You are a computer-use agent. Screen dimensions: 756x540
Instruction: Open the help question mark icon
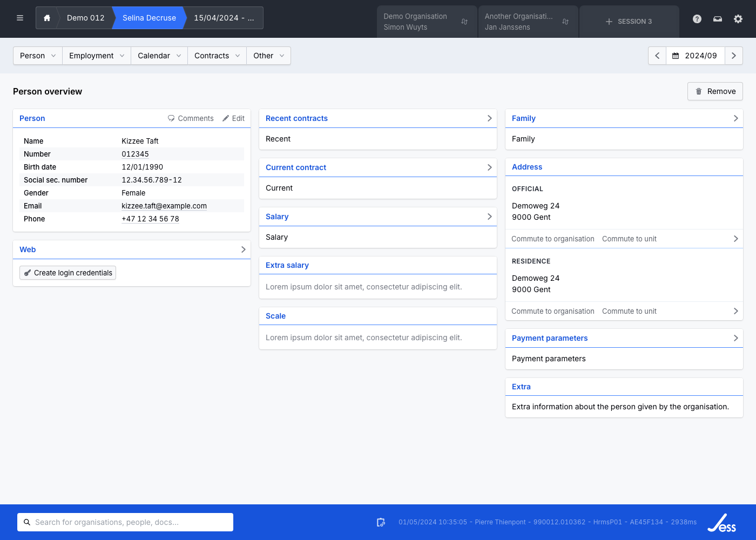697,19
